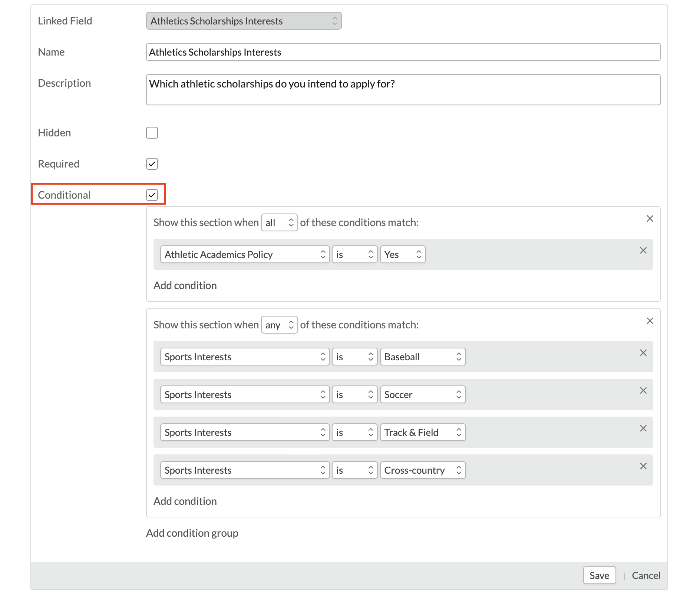Open the Linked Field dropdown
The width and height of the screenshot is (700, 596).
coord(244,21)
